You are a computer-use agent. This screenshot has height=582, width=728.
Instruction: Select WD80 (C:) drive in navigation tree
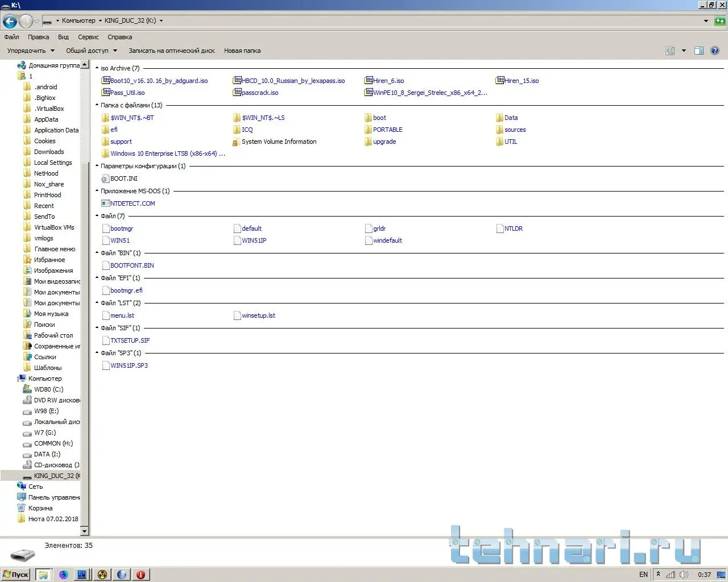tap(48, 389)
